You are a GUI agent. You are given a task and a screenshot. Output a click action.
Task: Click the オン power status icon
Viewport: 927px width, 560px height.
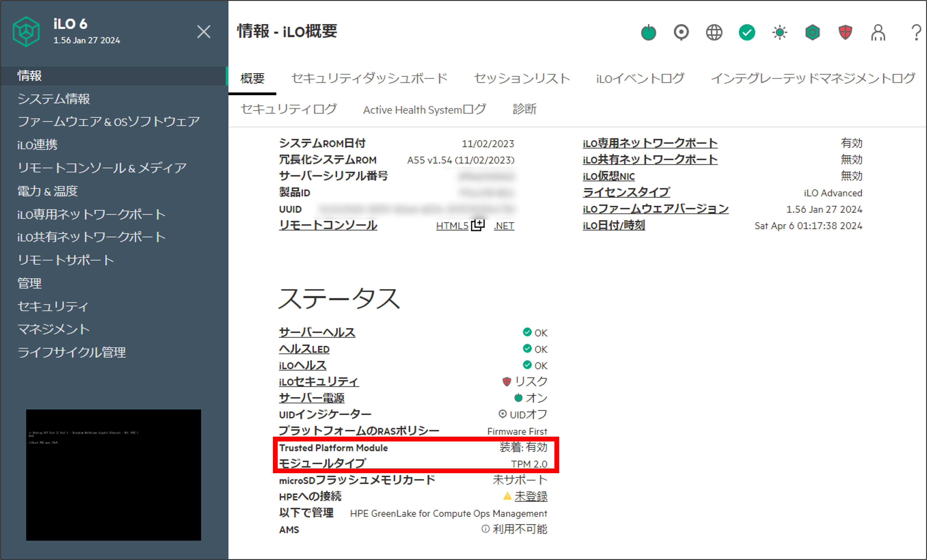coord(519,398)
